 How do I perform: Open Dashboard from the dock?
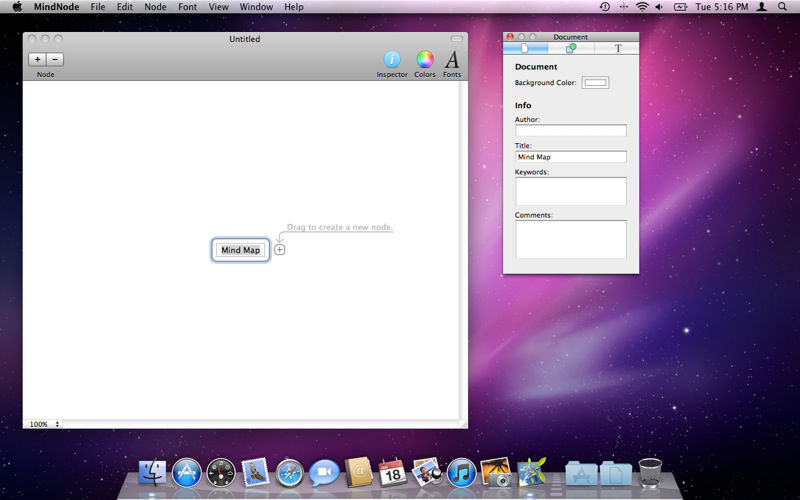(x=221, y=472)
